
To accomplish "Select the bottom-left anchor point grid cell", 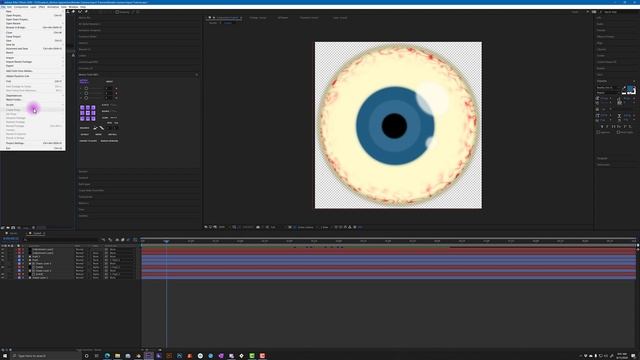I will 82,118.
